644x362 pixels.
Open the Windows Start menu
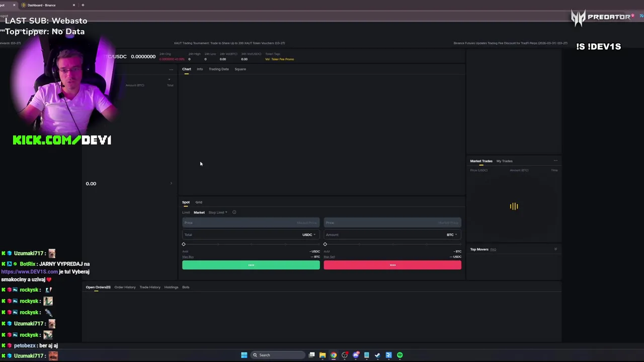click(x=244, y=355)
